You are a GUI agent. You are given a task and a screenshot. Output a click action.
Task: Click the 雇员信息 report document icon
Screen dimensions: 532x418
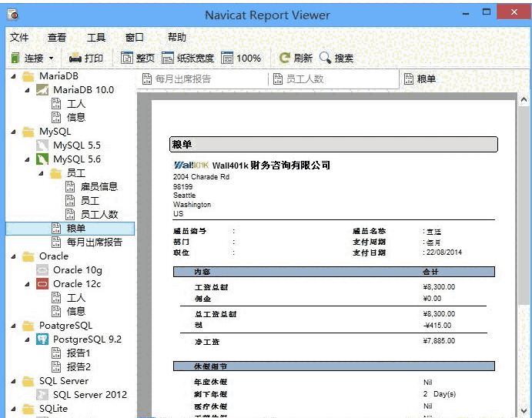point(70,187)
